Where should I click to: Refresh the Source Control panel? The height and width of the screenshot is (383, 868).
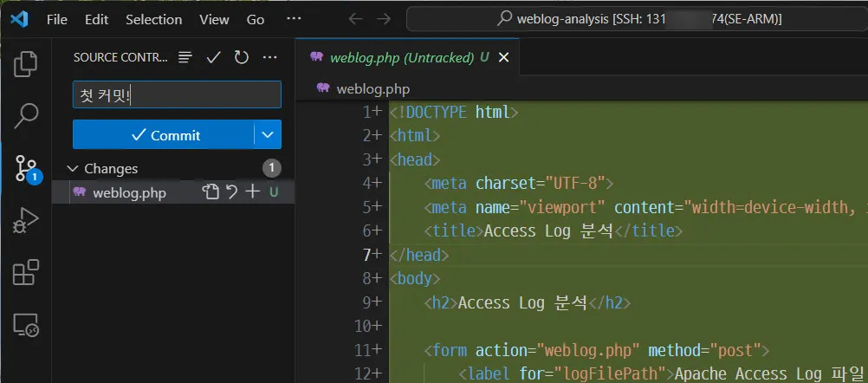pos(242,57)
